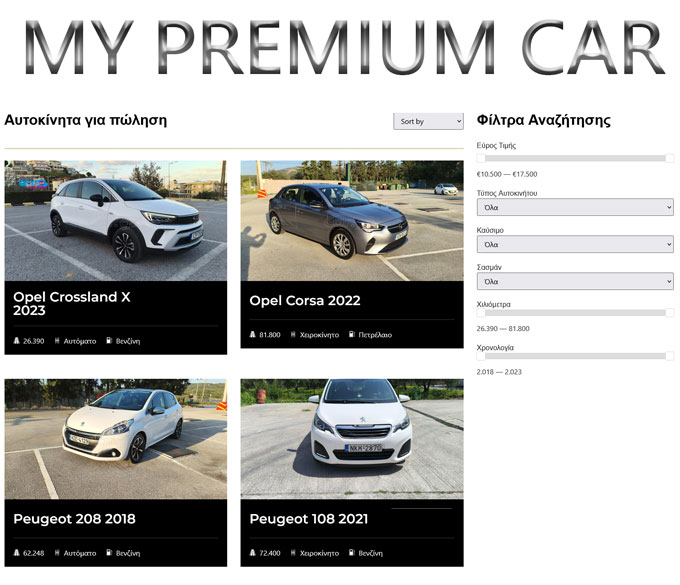
Task: Open the Τύπος Αυτοκινήτου dropdown
Action: [x=575, y=207]
